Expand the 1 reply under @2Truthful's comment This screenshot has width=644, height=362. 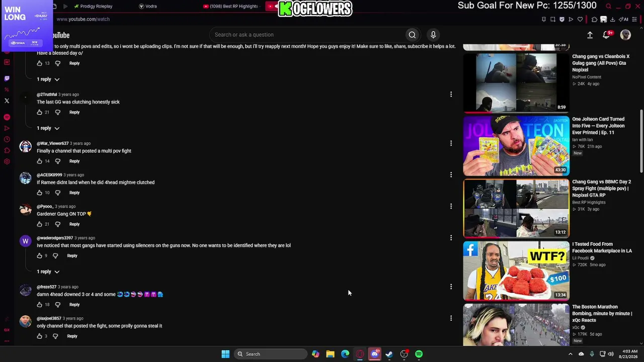(x=48, y=128)
